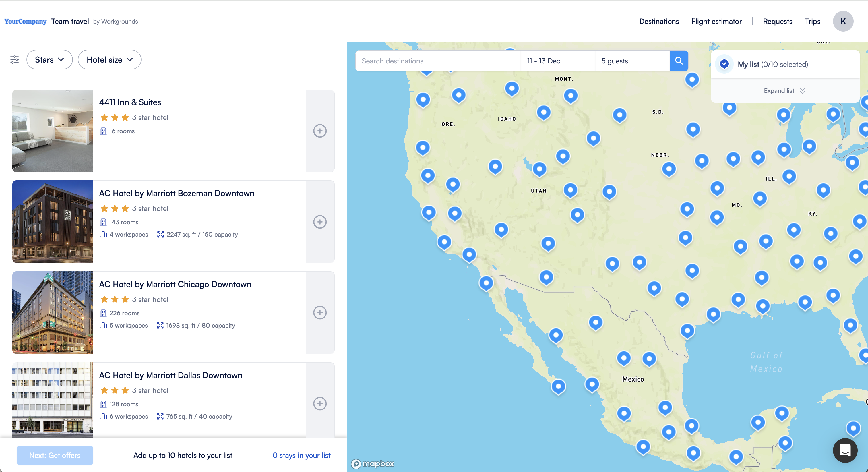This screenshot has height=472, width=868.
Task: Add AC Hotel Chicago Downtown to list
Action: click(x=320, y=313)
